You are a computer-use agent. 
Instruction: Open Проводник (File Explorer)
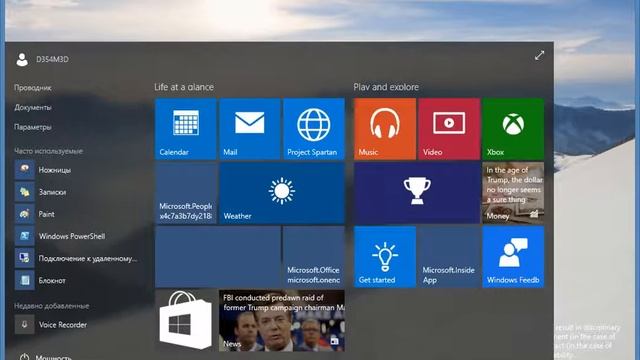click(33, 87)
